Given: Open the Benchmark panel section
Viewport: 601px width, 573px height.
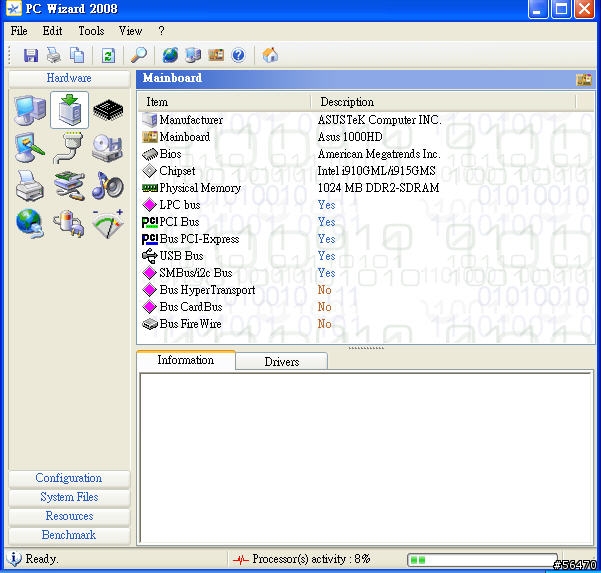Looking at the screenshot, I should [x=69, y=535].
